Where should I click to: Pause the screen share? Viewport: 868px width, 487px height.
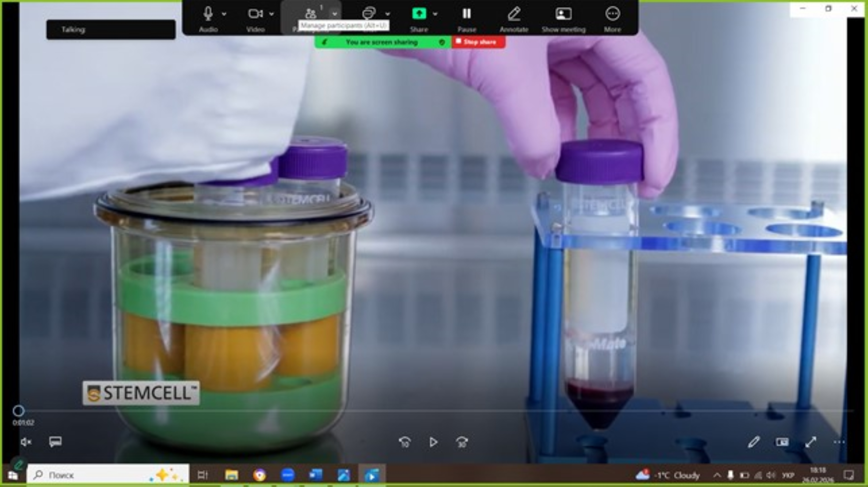pos(466,14)
